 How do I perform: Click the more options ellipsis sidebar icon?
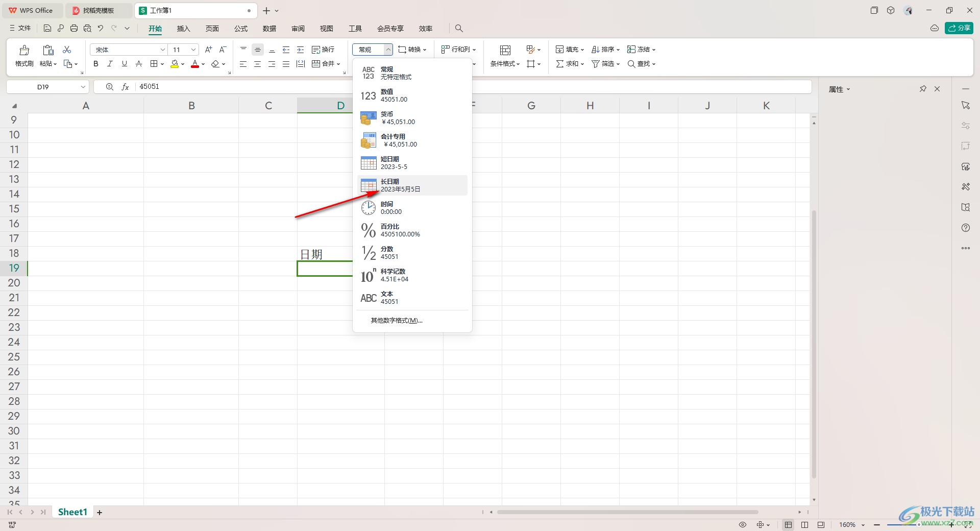(966, 248)
